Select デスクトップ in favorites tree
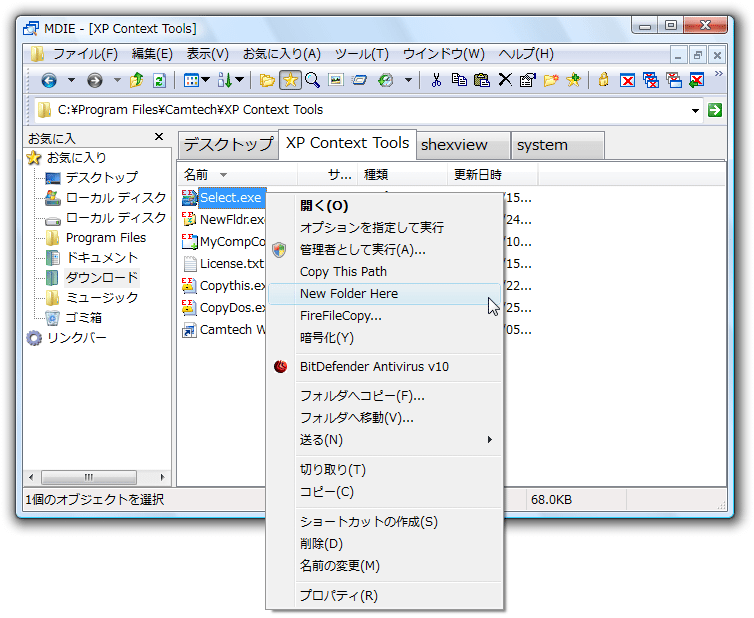Image resolution: width=754 pixels, height=618 pixels. pyautogui.click(x=102, y=177)
